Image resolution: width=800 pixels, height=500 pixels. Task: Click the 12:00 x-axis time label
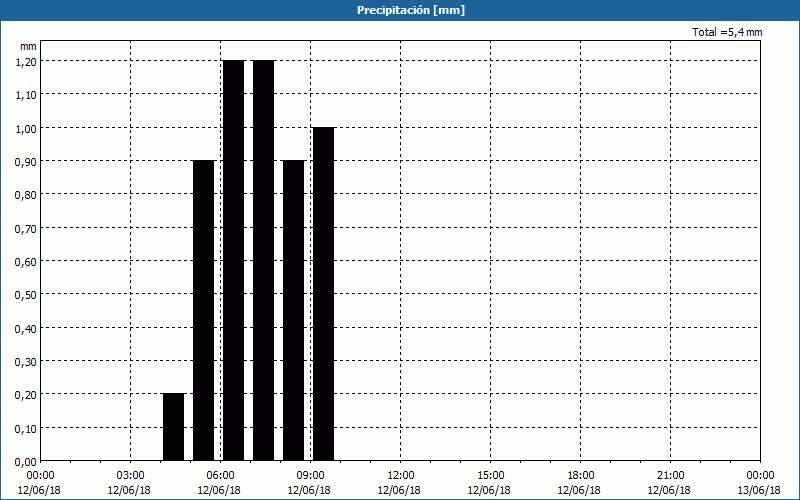(400, 476)
